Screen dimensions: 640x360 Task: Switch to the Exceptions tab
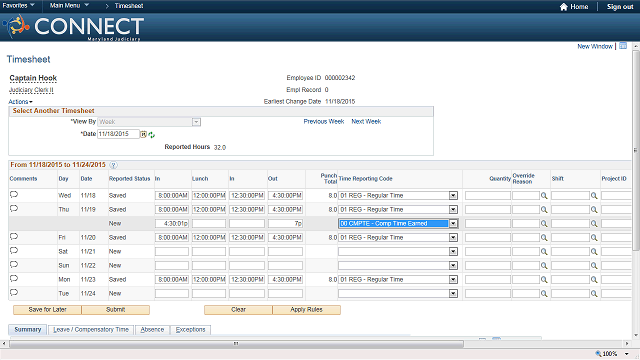coord(190,329)
